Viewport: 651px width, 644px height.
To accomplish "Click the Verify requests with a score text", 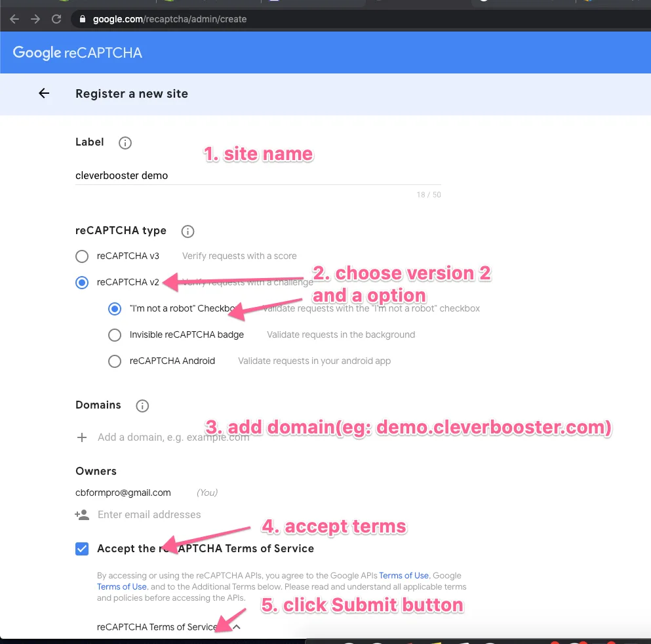I will point(239,256).
